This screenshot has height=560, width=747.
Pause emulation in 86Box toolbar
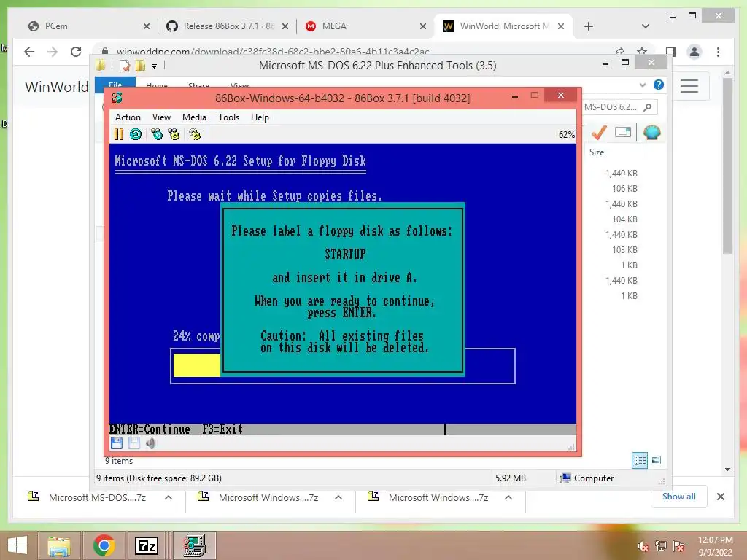[x=119, y=134]
